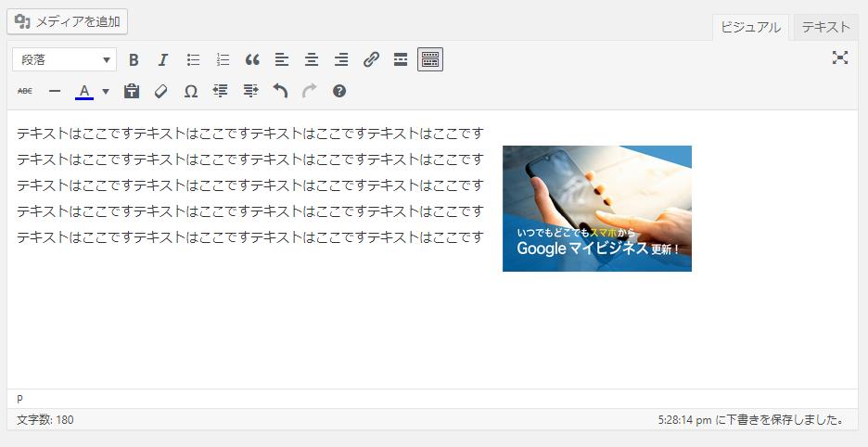Insert or edit link
Image resolution: width=868 pixels, height=447 pixels.
click(x=371, y=59)
